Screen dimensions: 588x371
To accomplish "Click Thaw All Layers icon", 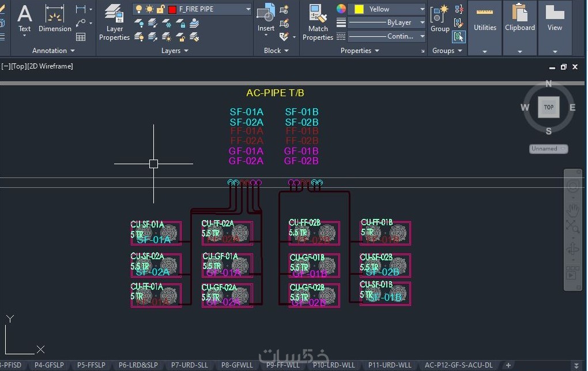I will tap(167, 37).
